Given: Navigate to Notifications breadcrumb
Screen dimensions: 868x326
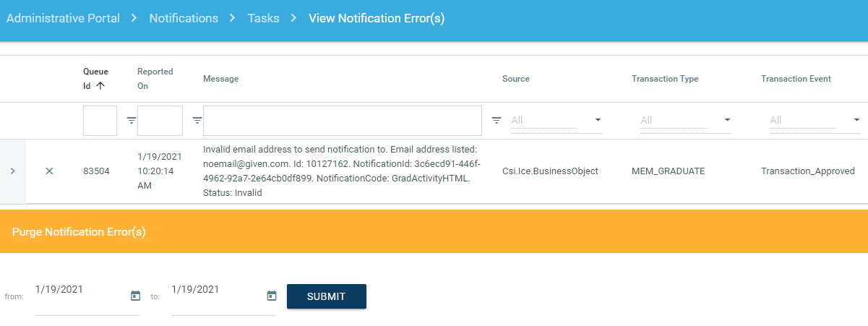Looking at the screenshot, I should (184, 19).
